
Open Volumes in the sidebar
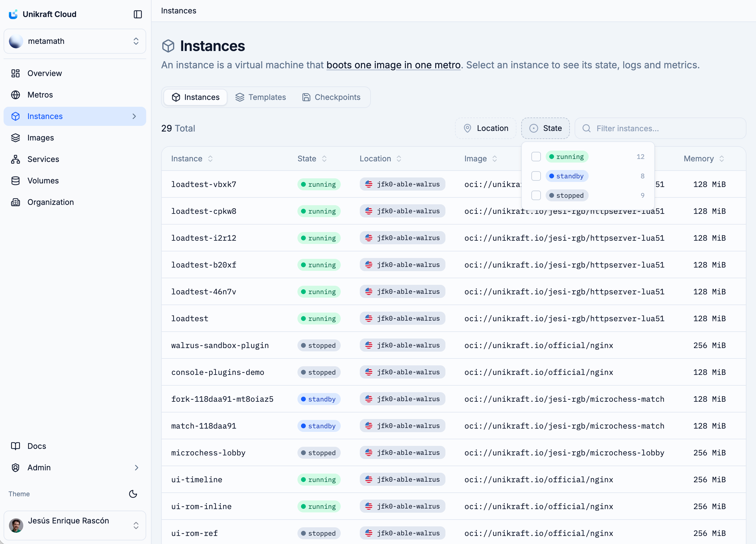(x=75, y=180)
